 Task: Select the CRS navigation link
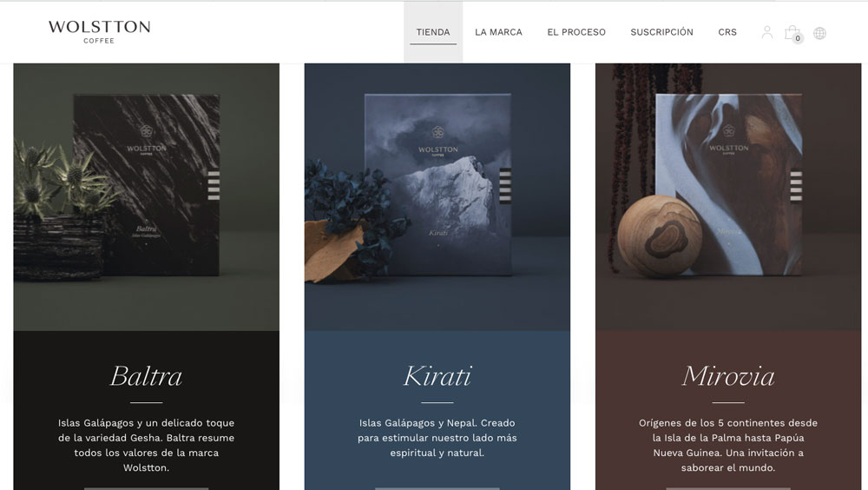(727, 32)
